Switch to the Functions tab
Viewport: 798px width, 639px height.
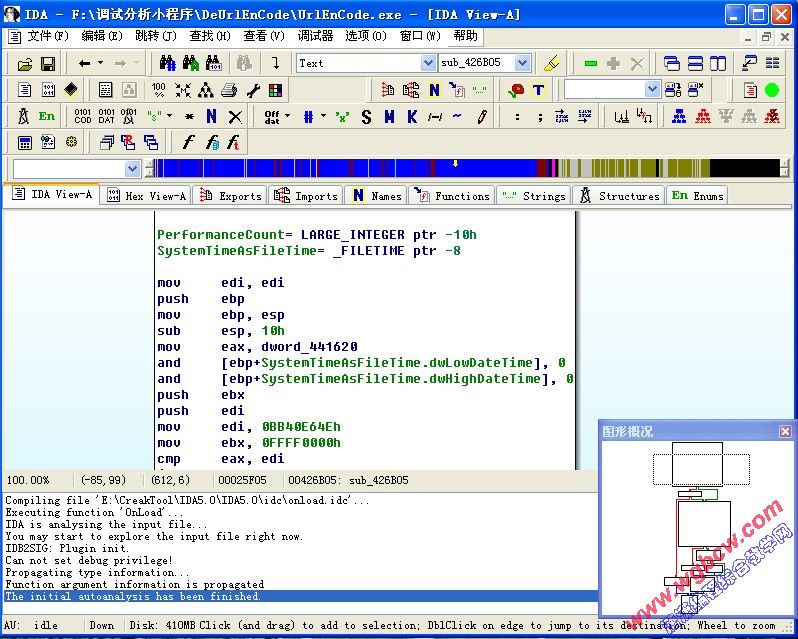[452, 196]
